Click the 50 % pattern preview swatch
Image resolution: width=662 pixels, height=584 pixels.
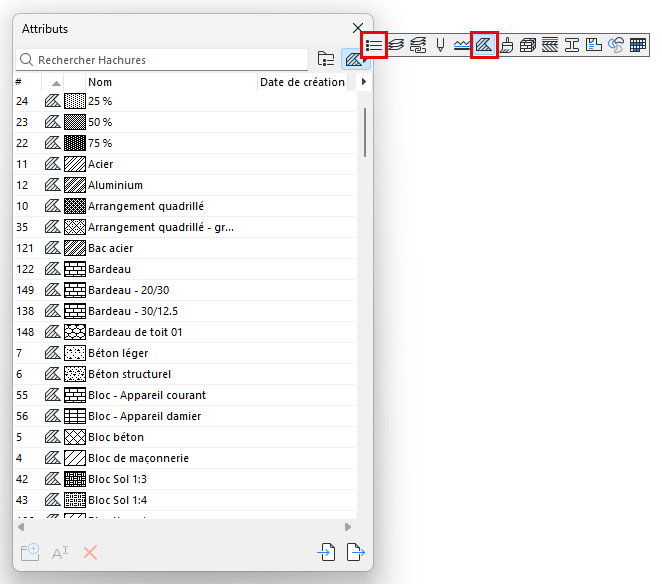coord(75,122)
